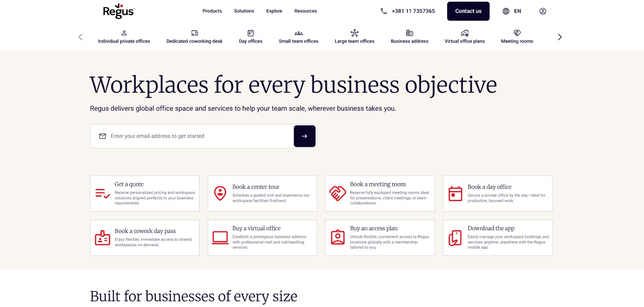Viewport: 644px width, 307px height.
Task: Click the Buy an access plan ID icon
Action: (338, 237)
